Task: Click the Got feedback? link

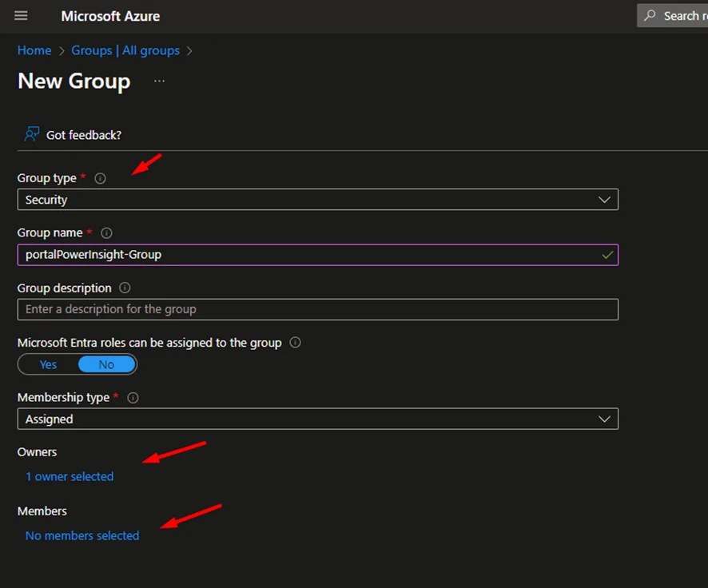Action: [x=84, y=135]
